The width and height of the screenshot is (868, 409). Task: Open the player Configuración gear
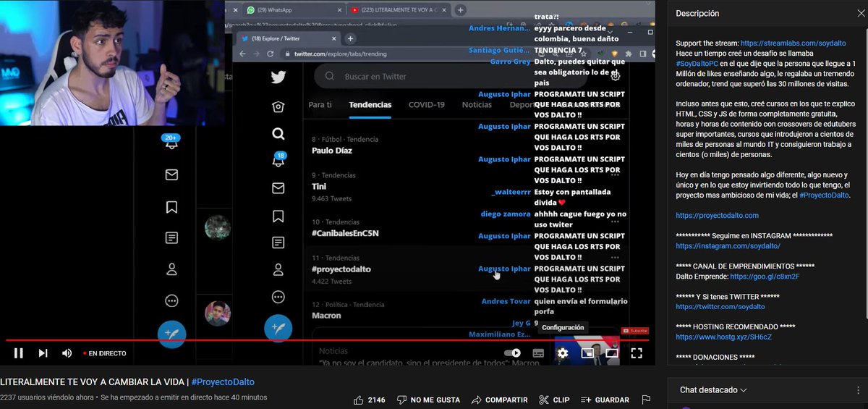pyautogui.click(x=563, y=353)
